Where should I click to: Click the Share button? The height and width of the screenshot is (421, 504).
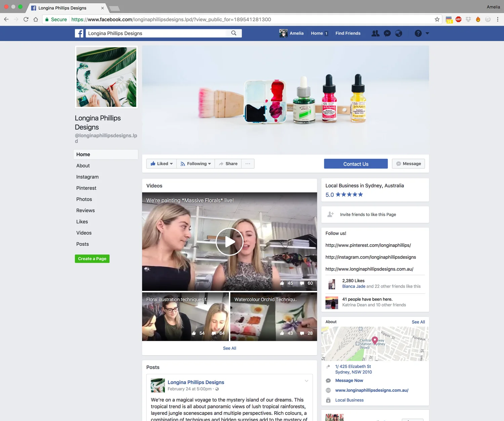pyautogui.click(x=228, y=164)
